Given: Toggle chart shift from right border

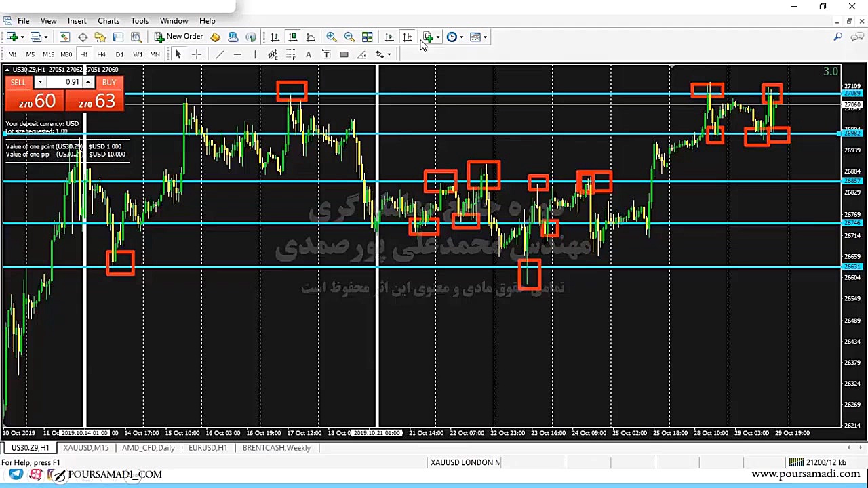Looking at the screenshot, I should 407,37.
